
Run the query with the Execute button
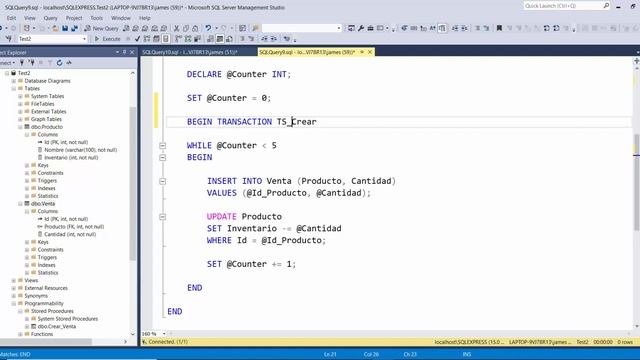(x=107, y=39)
